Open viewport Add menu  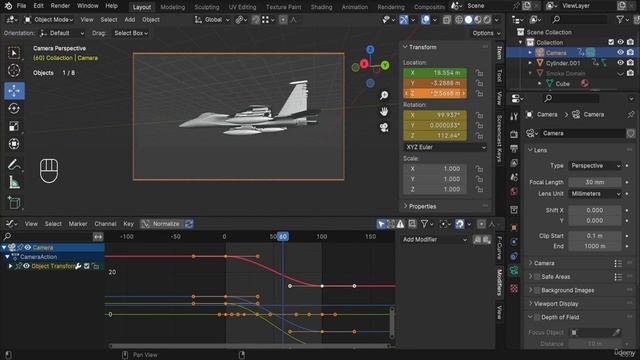[x=130, y=20]
